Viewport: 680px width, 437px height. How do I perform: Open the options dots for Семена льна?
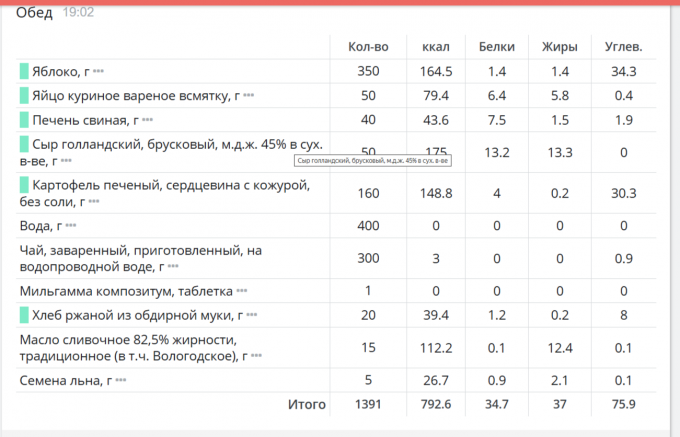coord(122,381)
